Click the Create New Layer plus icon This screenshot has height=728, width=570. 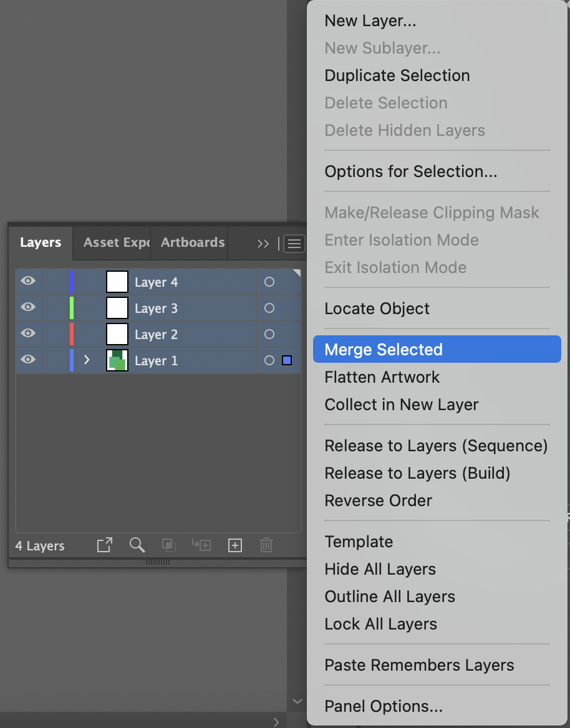(234, 545)
